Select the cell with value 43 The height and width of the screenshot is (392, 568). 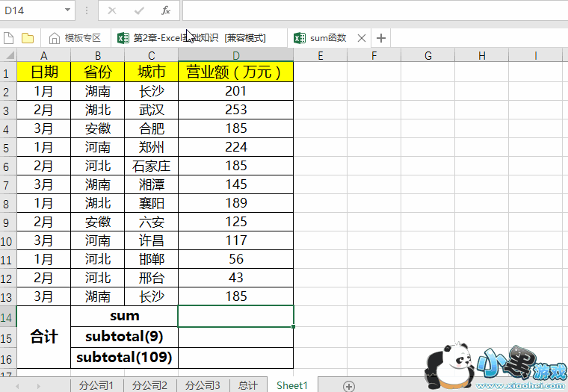236,278
